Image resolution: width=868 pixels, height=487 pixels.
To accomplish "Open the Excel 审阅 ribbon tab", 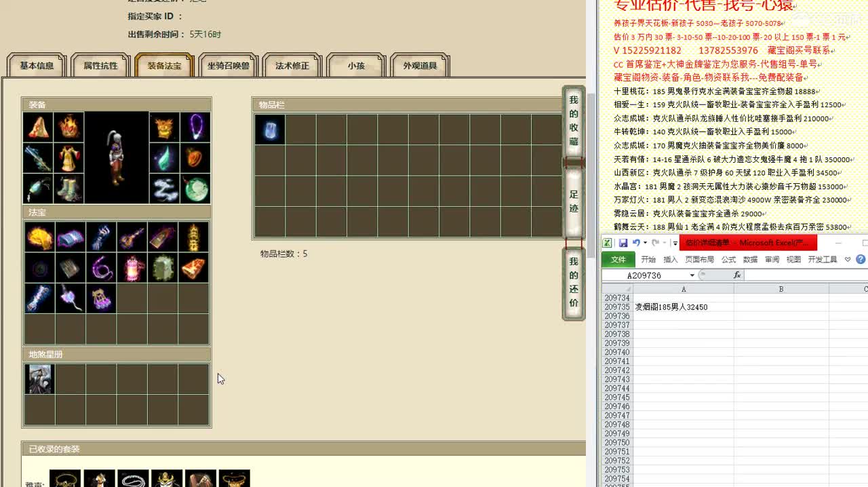I will click(772, 259).
